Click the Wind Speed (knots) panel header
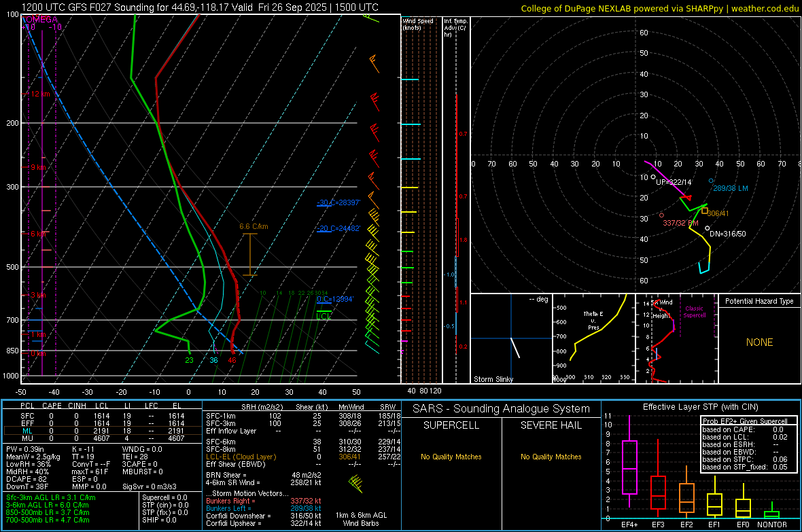The height and width of the screenshot is (532, 802). 418,24
